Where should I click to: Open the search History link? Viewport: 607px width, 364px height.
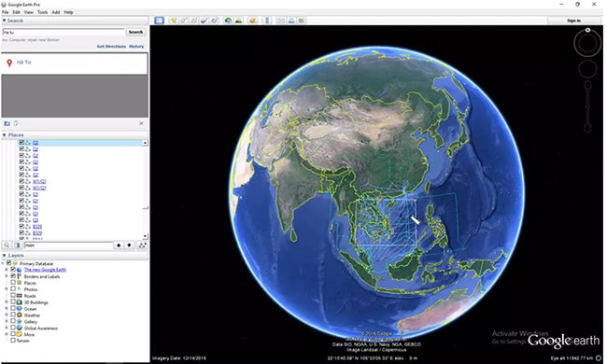[x=136, y=46]
